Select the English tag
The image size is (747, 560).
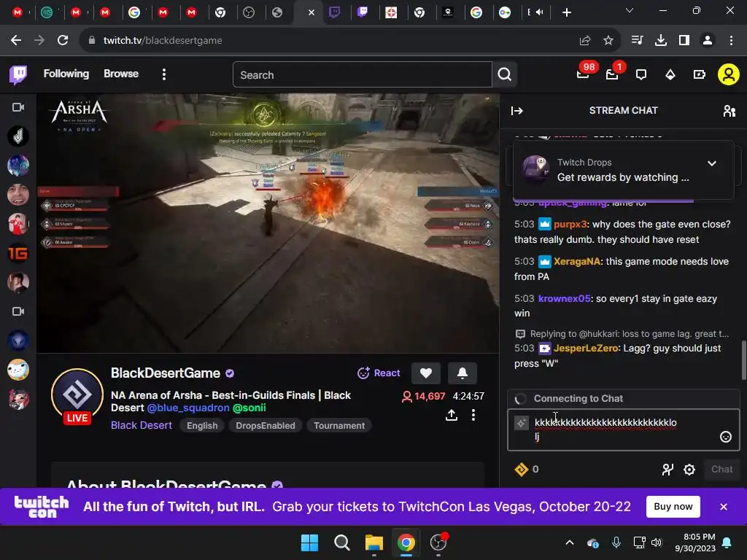pos(202,426)
